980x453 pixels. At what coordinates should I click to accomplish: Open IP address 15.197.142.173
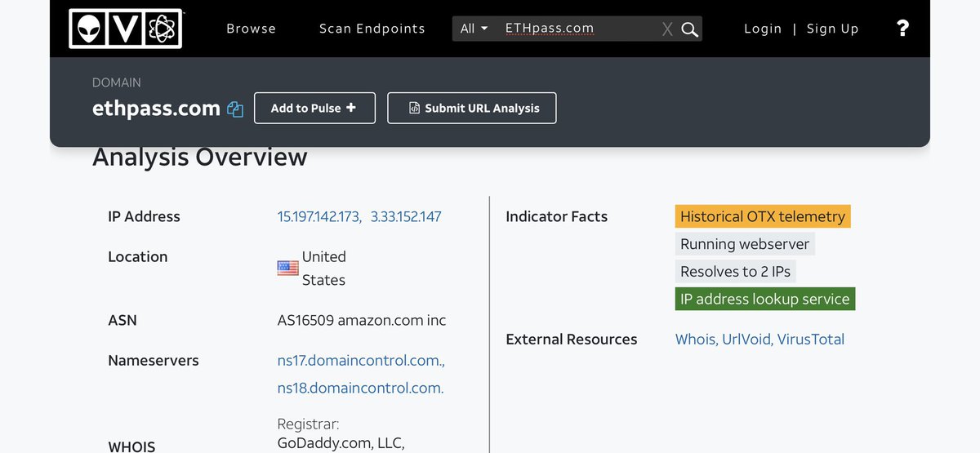pyautogui.click(x=318, y=216)
